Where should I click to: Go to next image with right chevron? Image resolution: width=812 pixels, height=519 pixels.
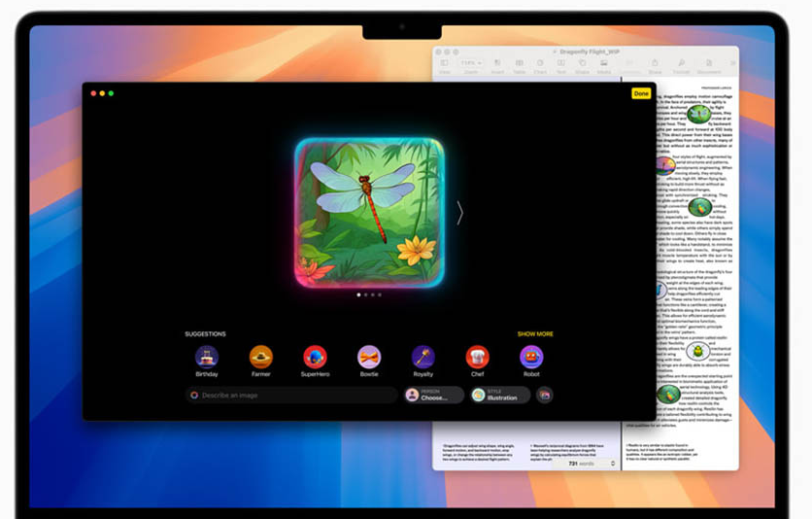(460, 213)
